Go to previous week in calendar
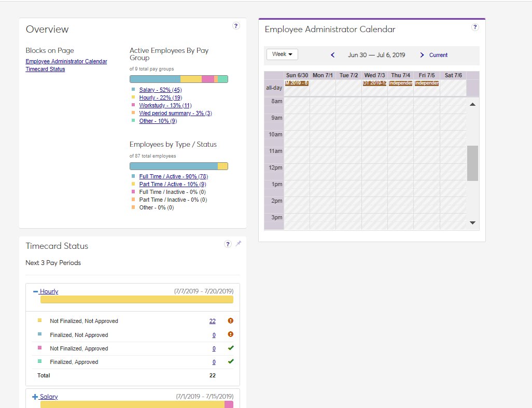 (x=333, y=55)
